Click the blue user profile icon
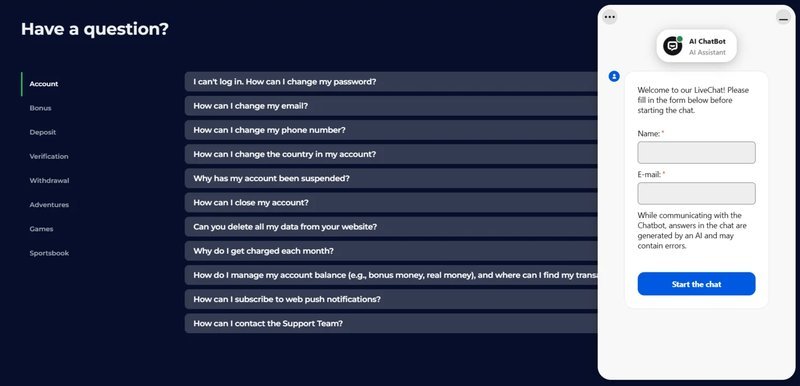The image size is (800, 386). [x=614, y=76]
